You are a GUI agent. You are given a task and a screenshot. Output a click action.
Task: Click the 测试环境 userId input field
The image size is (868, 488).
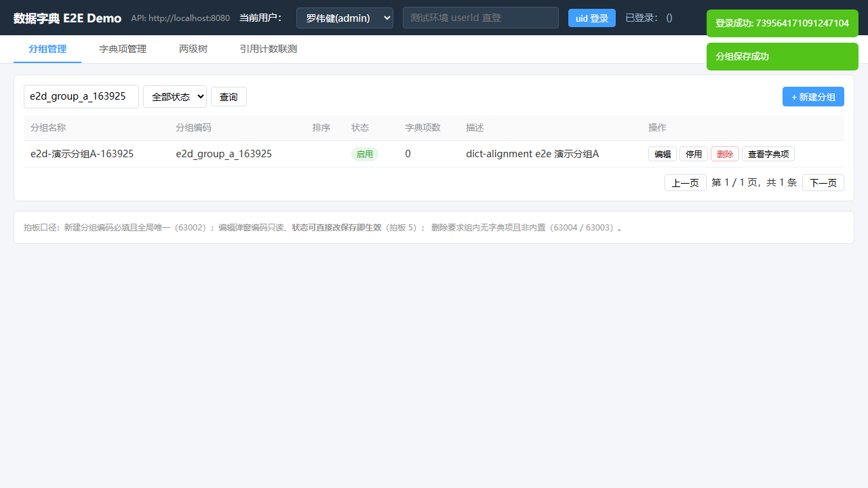(x=481, y=18)
